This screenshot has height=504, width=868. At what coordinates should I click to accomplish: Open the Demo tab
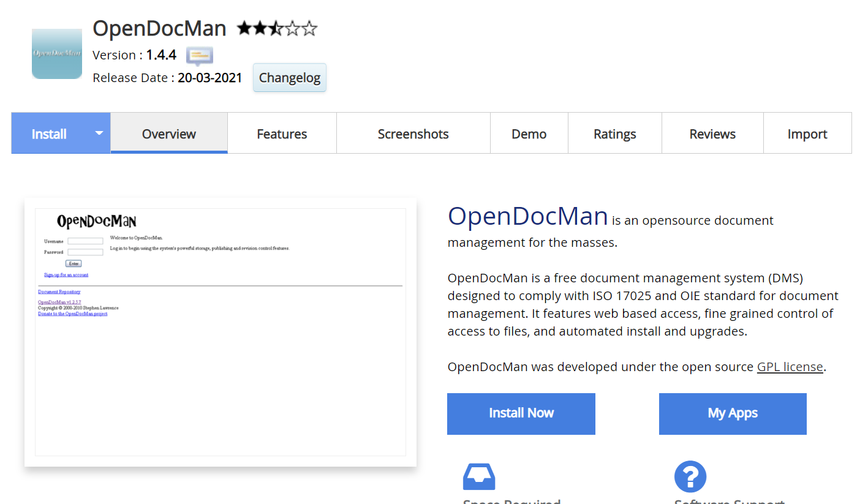[529, 134]
